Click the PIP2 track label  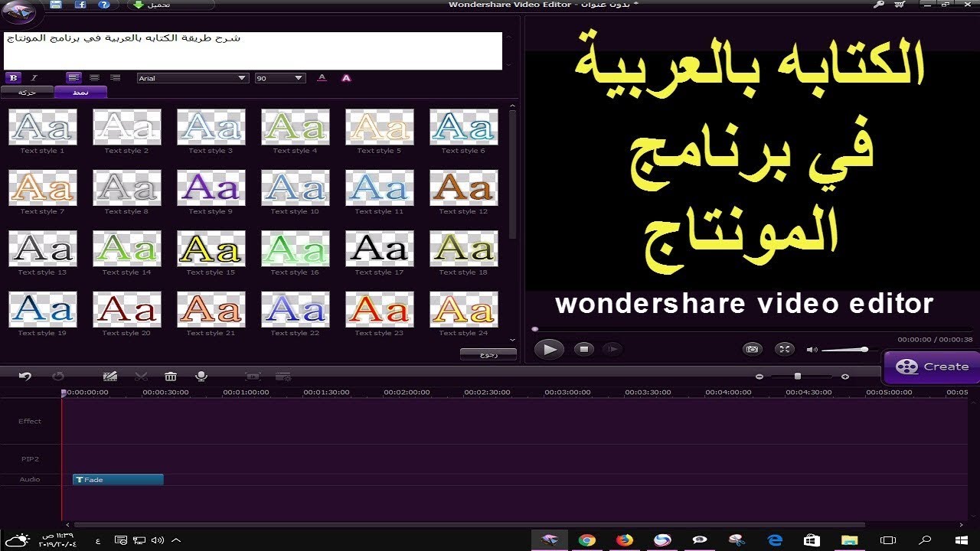click(30, 459)
